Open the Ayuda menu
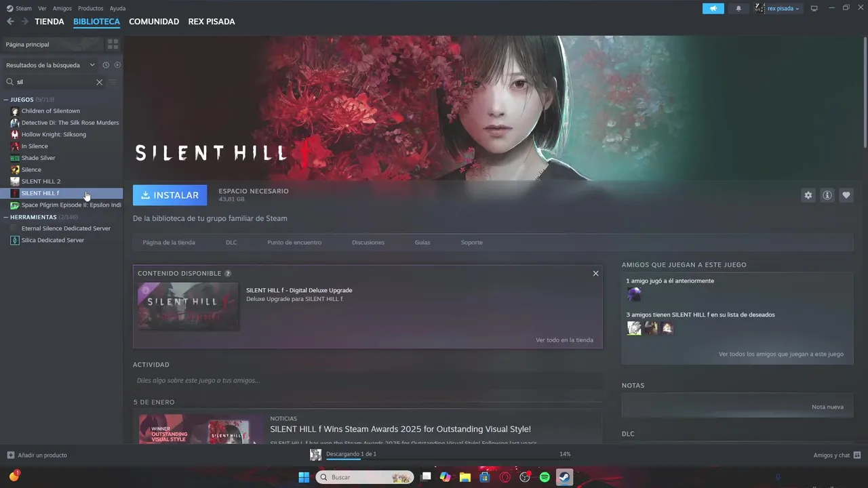 point(117,8)
